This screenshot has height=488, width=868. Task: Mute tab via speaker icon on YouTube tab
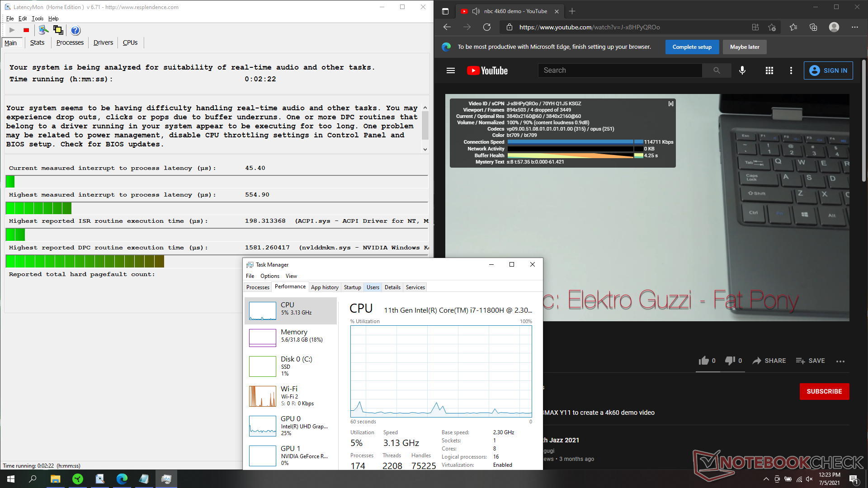coord(476,11)
